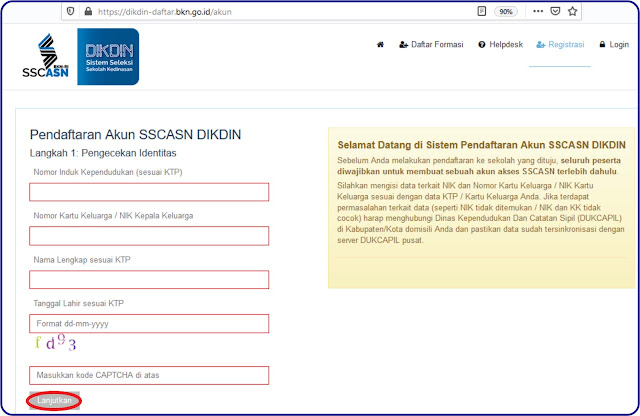This screenshot has width=640, height=416.
Task: Focus the Nomor Induk Kependudukan input field
Action: [x=149, y=192]
